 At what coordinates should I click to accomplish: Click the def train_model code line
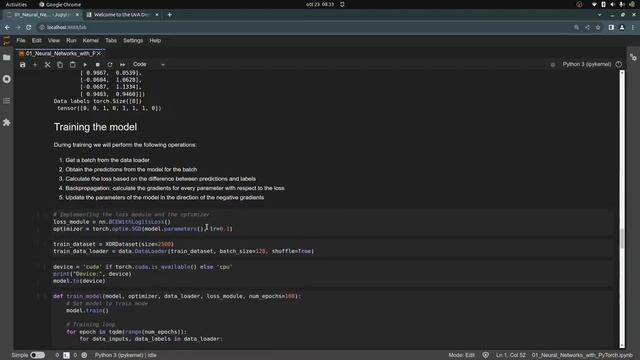pyautogui.click(x=177, y=296)
